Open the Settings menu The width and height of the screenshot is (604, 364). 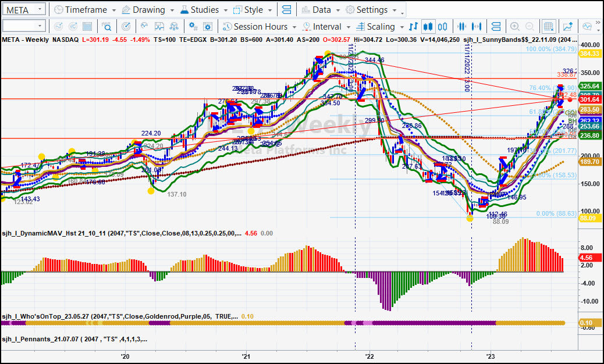[371, 10]
